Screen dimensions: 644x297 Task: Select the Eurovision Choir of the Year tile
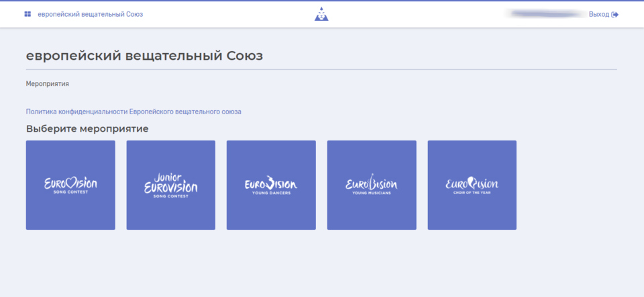click(x=472, y=185)
